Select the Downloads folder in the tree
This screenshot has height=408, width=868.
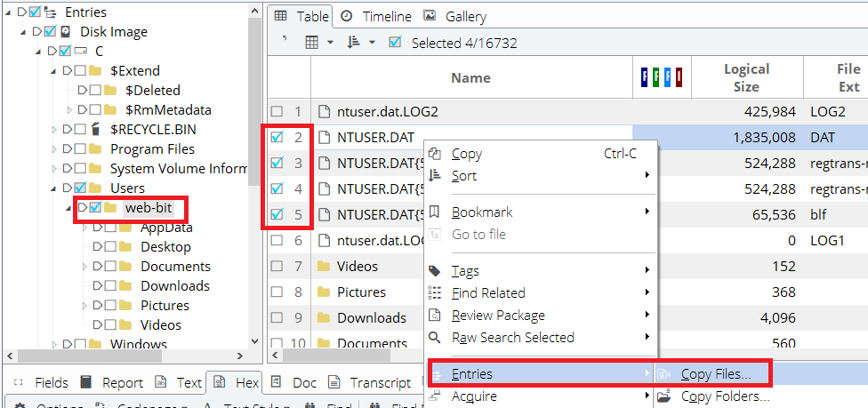175,286
